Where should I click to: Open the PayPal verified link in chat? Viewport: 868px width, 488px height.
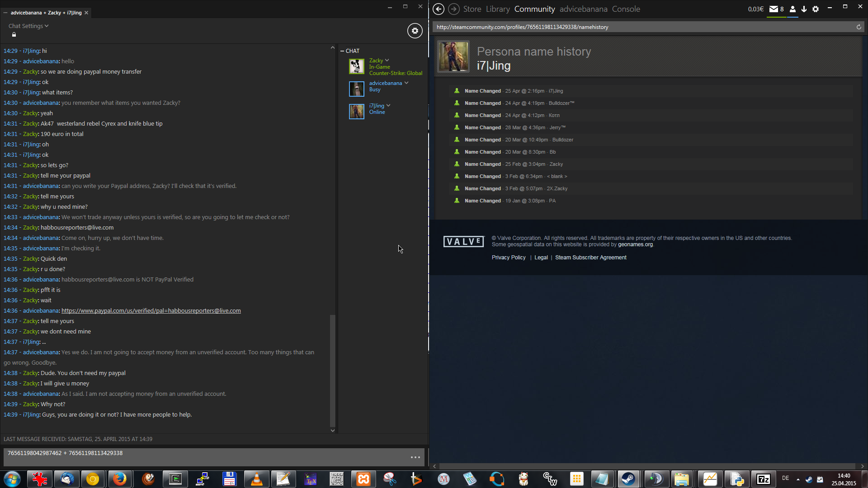tap(151, 311)
